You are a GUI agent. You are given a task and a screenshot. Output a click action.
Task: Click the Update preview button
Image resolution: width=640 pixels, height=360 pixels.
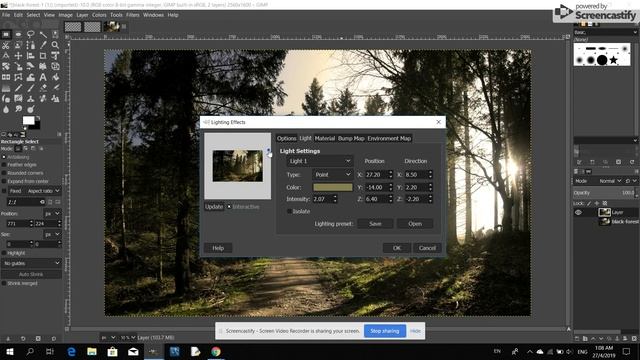click(214, 207)
